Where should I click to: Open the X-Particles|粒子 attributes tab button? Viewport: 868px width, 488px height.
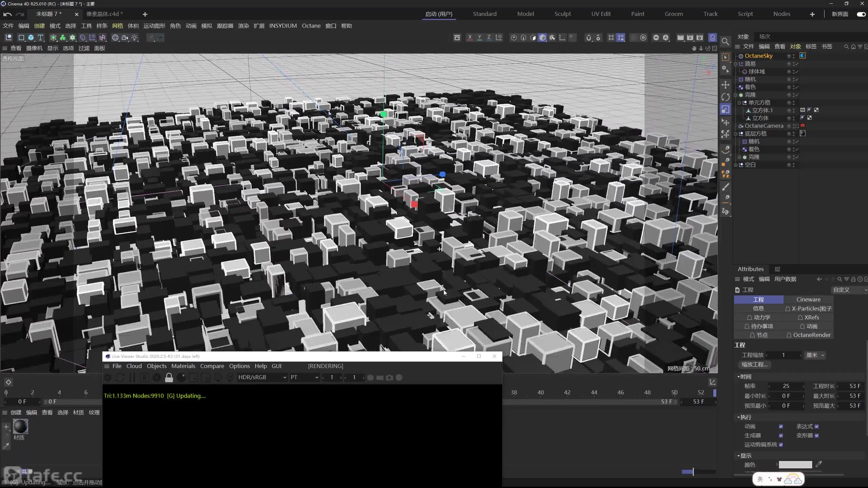tap(808, 309)
